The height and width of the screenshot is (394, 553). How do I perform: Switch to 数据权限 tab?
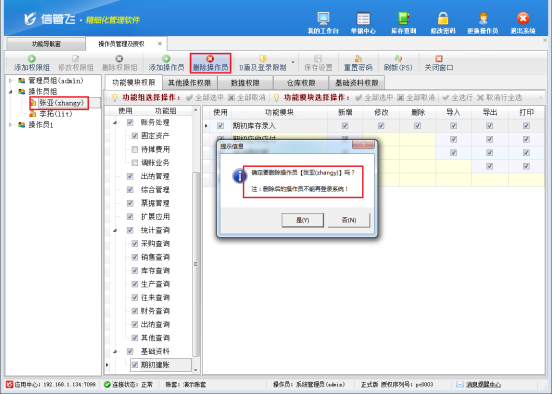[245, 83]
